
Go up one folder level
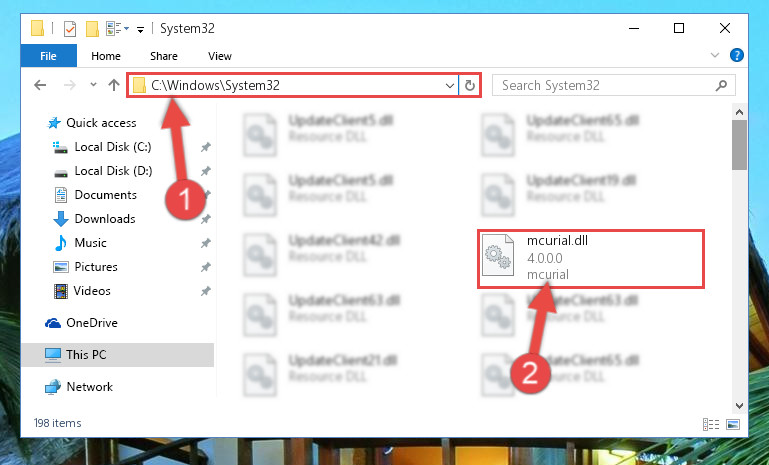114,85
